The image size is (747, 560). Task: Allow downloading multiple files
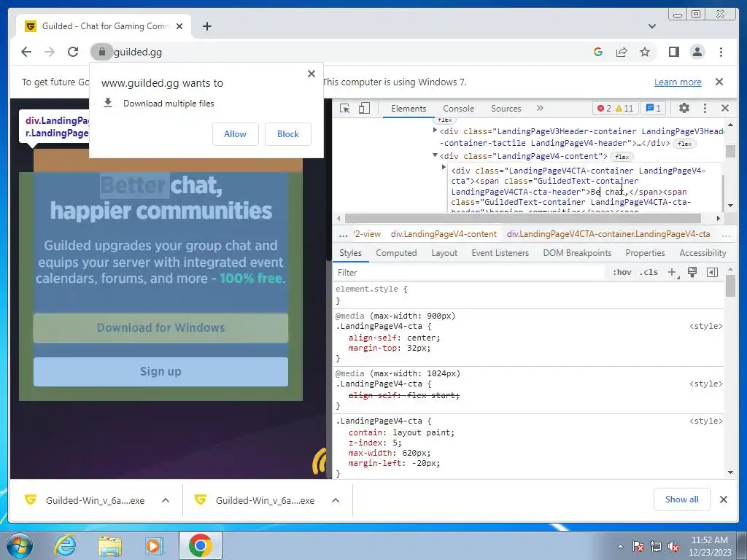click(236, 134)
